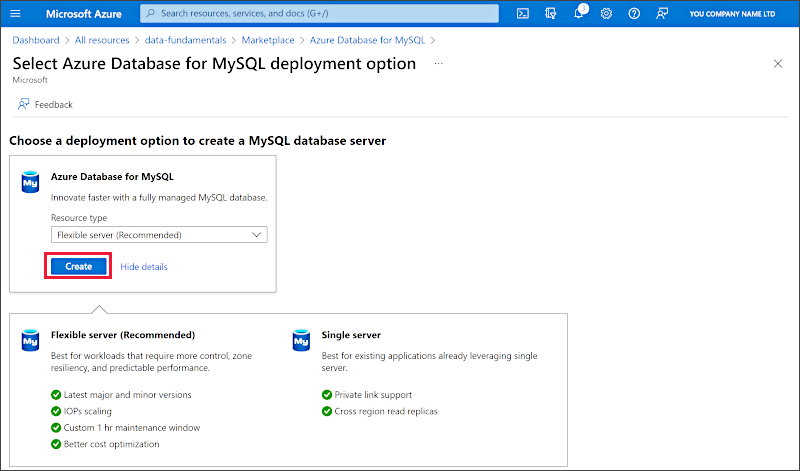Click the Flexible server (Recommended) heading
The width and height of the screenshot is (800, 471).
tap(123, 335)
